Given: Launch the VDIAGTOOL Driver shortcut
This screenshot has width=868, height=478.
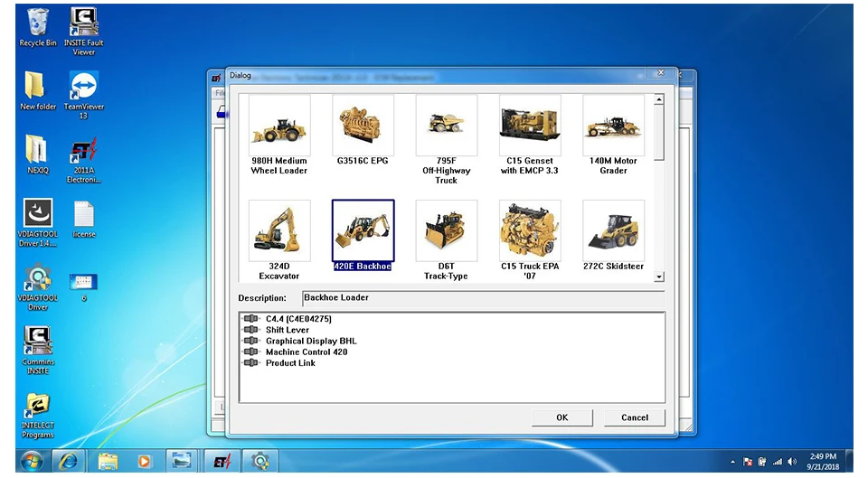Looking at the screenshot, I should [x=38, y=286].
